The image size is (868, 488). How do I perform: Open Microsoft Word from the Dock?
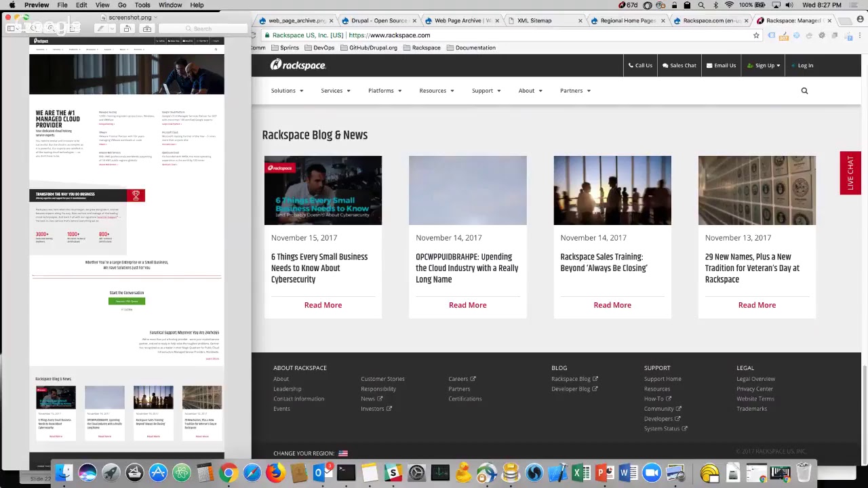pos(628,472)
